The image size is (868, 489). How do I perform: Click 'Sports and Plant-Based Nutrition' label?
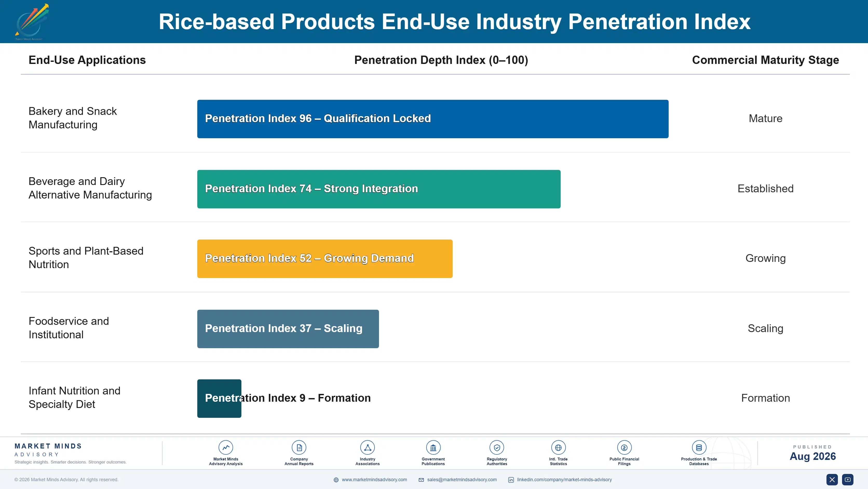[86, 258]
